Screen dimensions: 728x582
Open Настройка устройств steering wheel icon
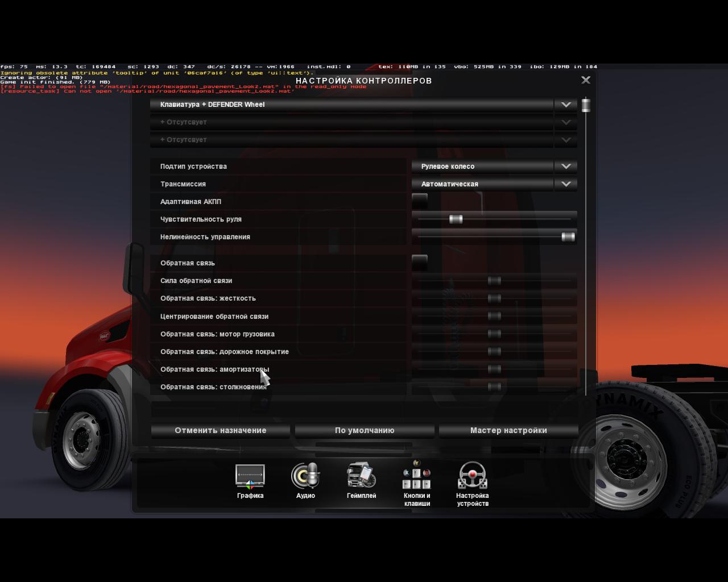click(x=472, y=476)
